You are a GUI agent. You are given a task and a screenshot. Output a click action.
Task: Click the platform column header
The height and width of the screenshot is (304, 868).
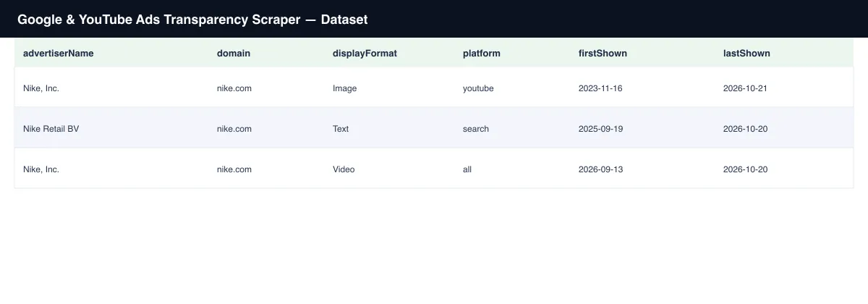(x=482, y=54)
